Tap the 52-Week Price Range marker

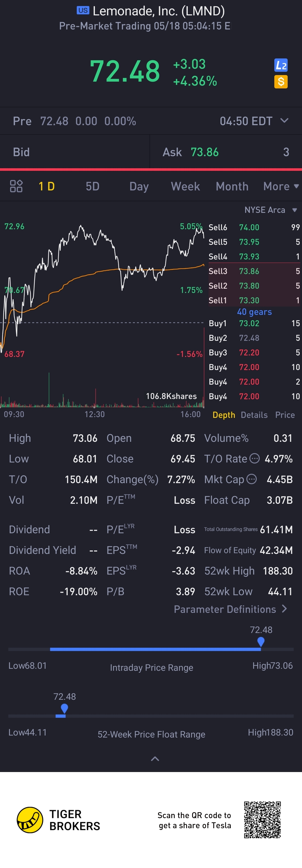click(x=64, y=708)
